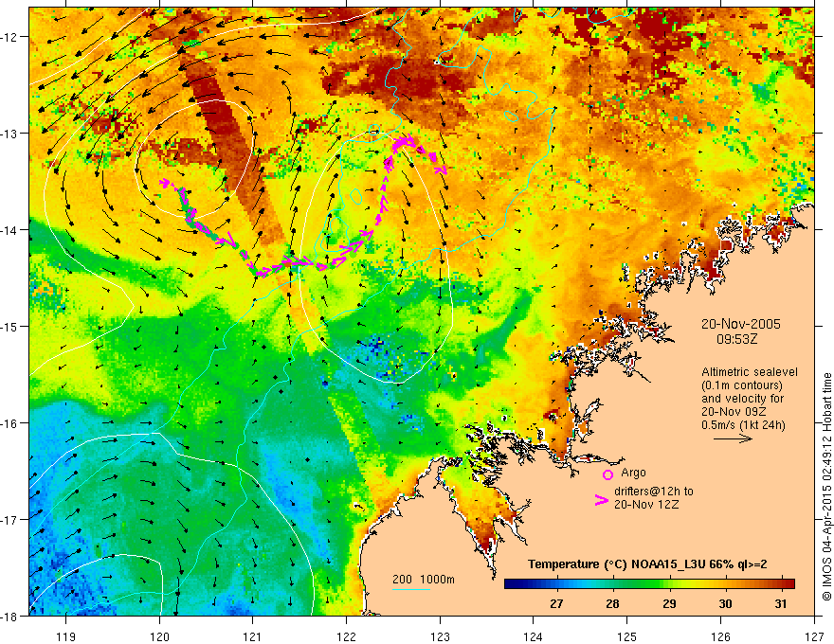Click the latitude -16 axis label
The image size is (834, 644).
click(9, 423)
